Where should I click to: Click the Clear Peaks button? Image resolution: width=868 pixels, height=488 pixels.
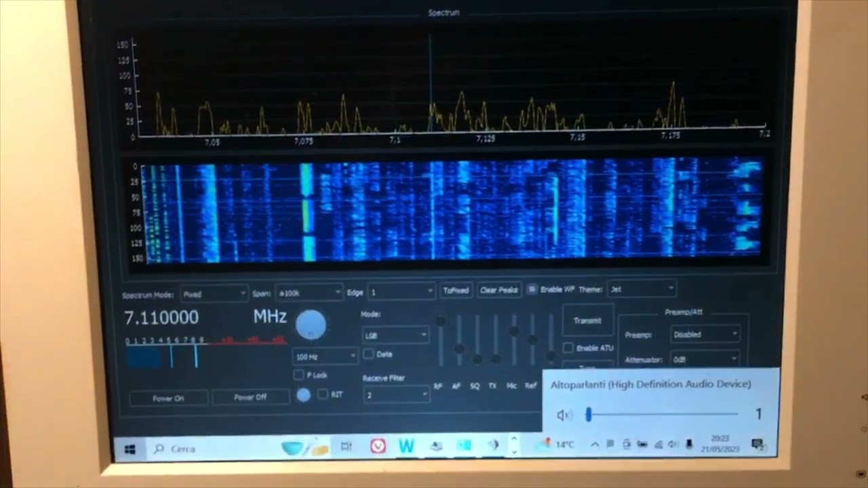[x=499, y=290]
